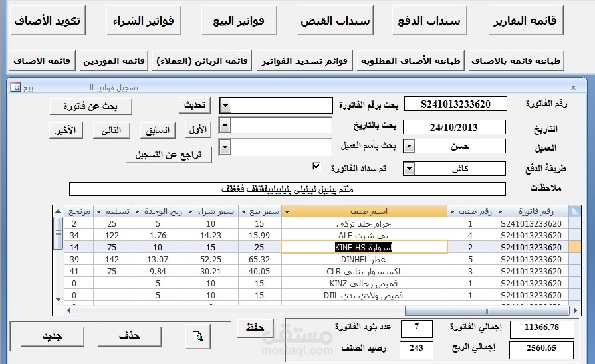Click the grid's vertical scrollbar thumb

[x=58, y=232]
